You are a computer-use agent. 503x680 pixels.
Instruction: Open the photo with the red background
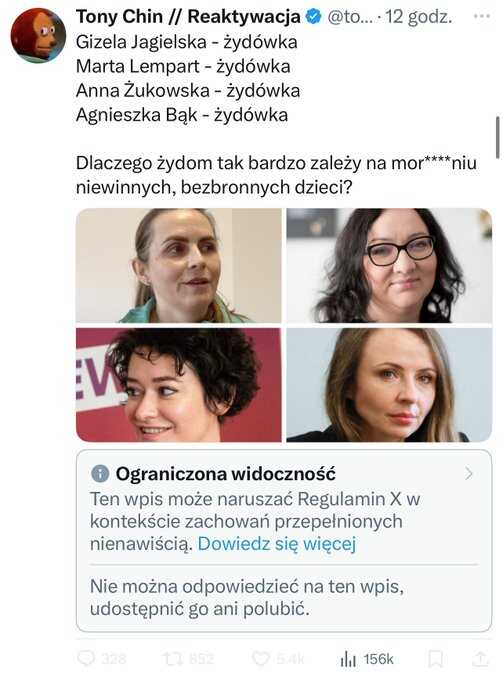[x=179, y=385]
